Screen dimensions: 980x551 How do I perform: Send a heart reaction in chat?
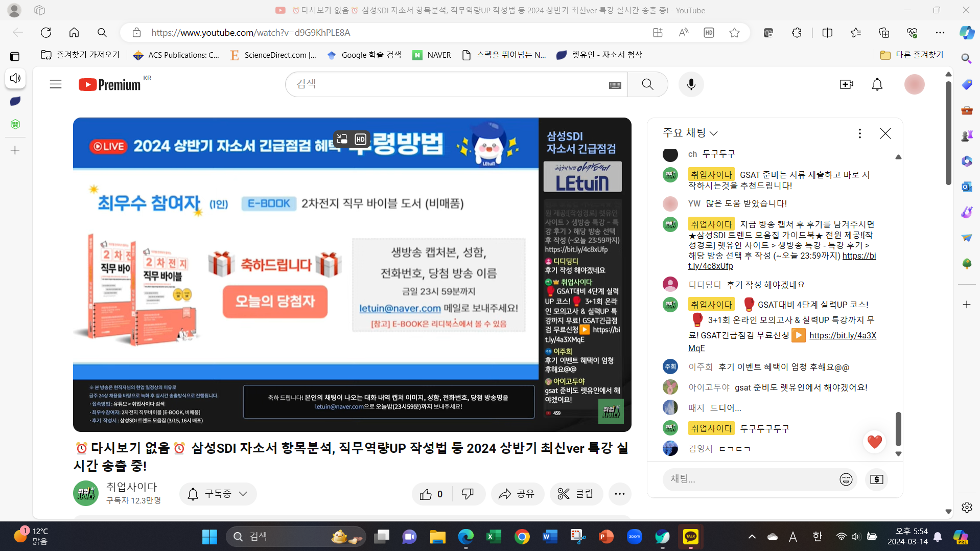click(x=874, y=442)
